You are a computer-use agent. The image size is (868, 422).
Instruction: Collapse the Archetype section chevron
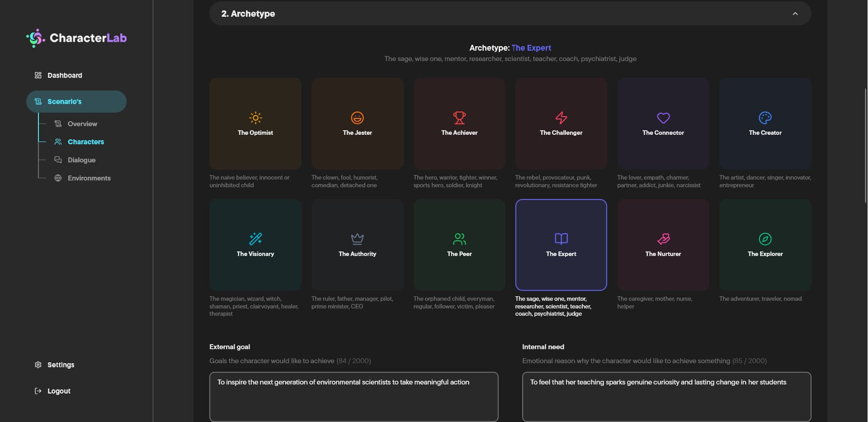pos(795,14)
